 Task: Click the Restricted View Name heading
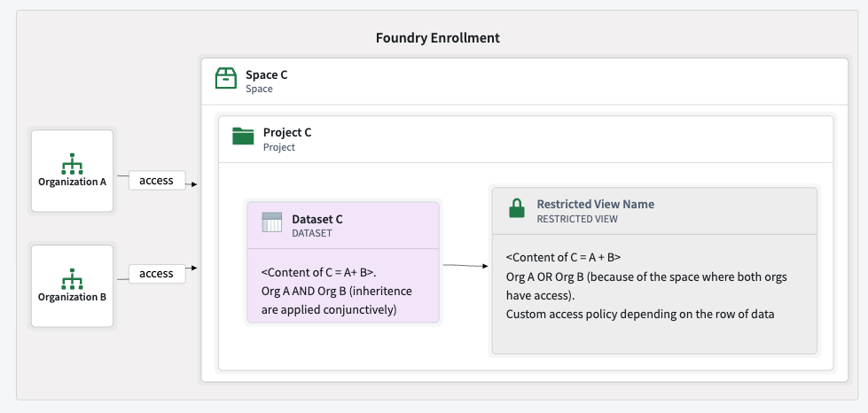[595, 204]
